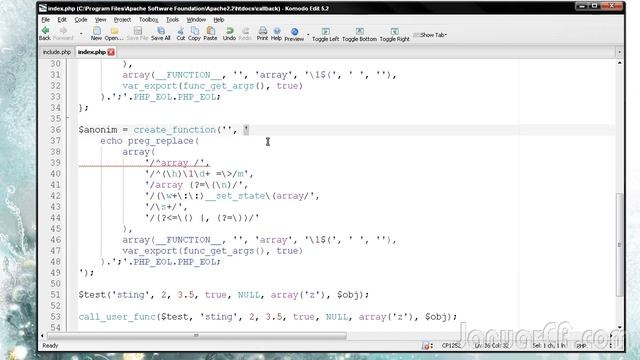Open dropdown arrow next to Preview button
The image size is (640, 360).
tap(308, 34)
